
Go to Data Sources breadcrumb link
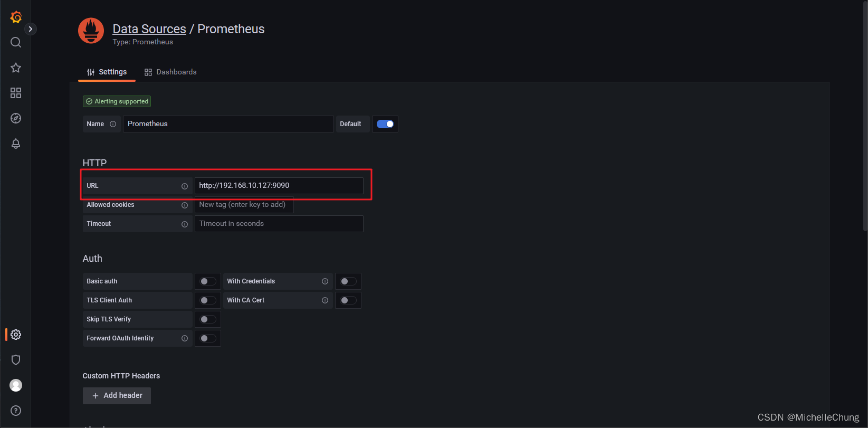[x=149, y=29]
